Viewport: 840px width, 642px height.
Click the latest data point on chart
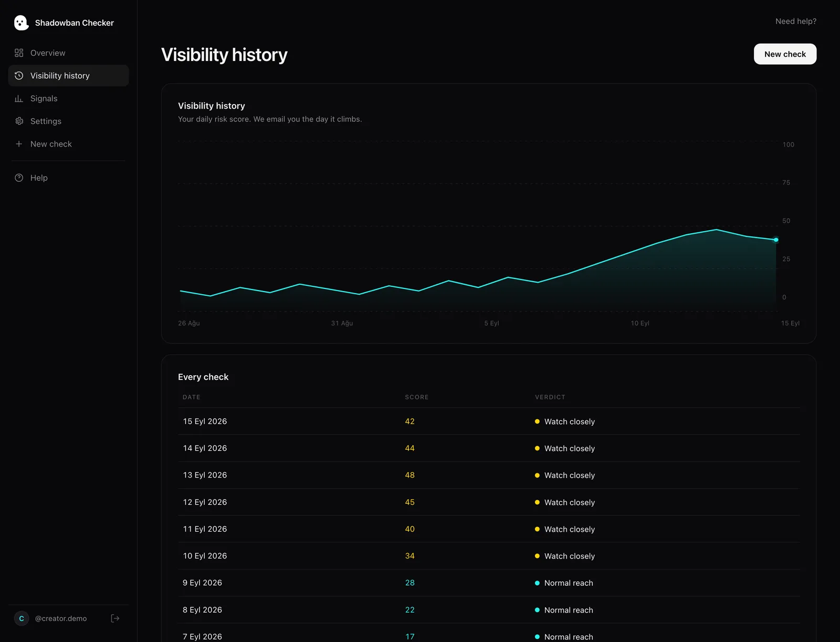[776, 240]
